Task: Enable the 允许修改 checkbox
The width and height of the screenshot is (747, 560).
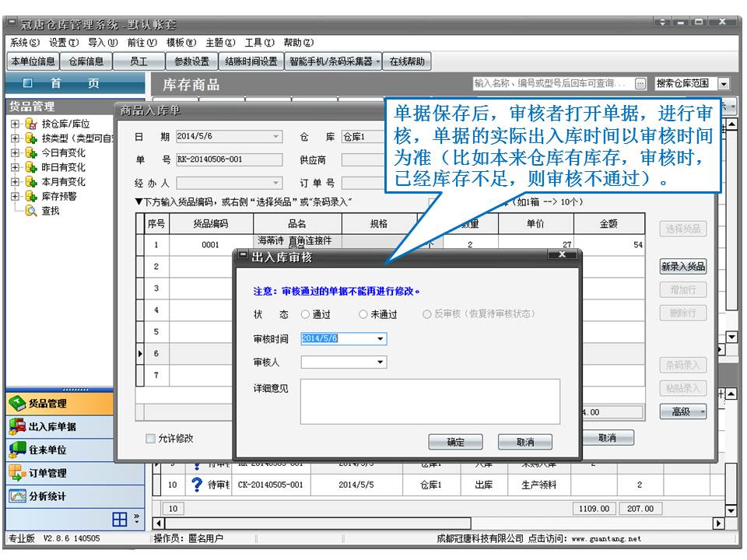Action: tap(151, 439)
